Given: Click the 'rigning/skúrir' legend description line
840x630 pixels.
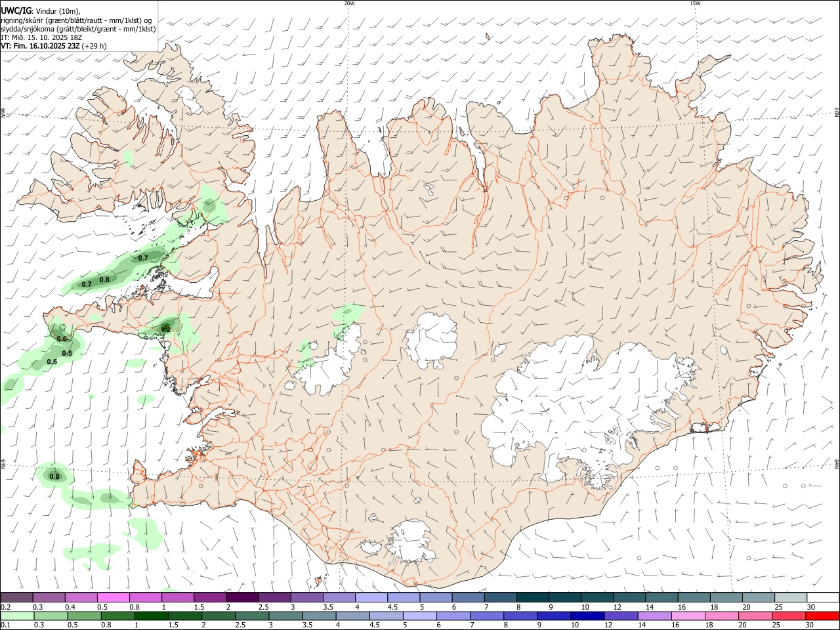Looking at the screenshot, I should coord(76,20).
